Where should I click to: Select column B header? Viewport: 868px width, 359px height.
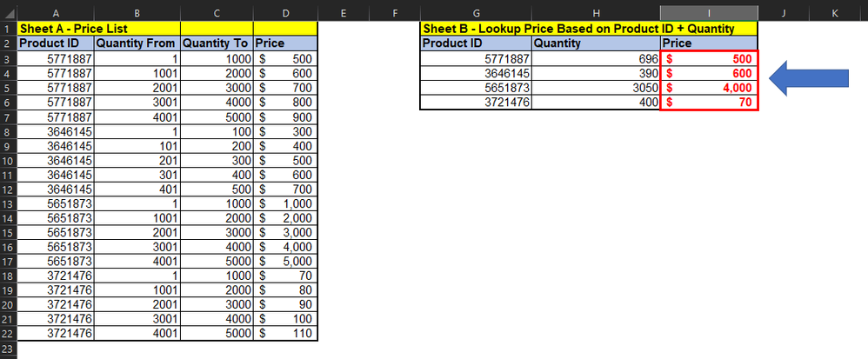137,13
